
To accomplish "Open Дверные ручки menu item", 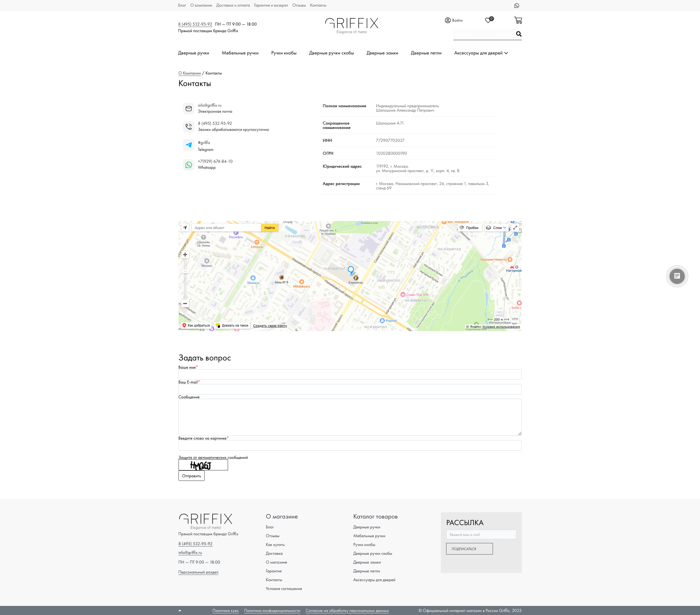I will coord(193,53).
